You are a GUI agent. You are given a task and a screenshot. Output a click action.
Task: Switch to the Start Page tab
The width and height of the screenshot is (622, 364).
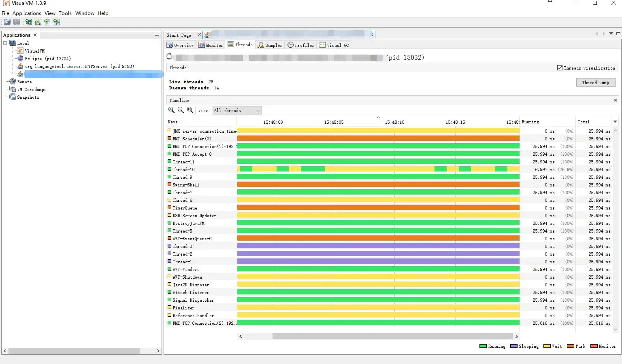coord(179,35)
